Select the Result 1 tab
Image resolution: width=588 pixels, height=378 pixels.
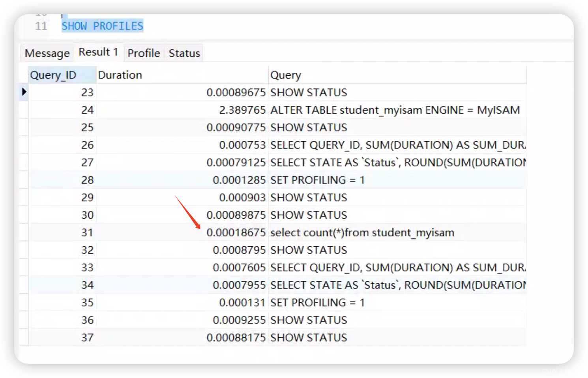(98, 52)
